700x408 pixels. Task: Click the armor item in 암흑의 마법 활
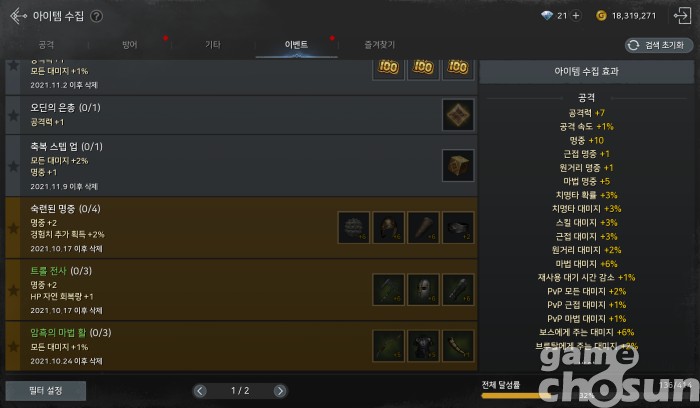coord(423,346)
